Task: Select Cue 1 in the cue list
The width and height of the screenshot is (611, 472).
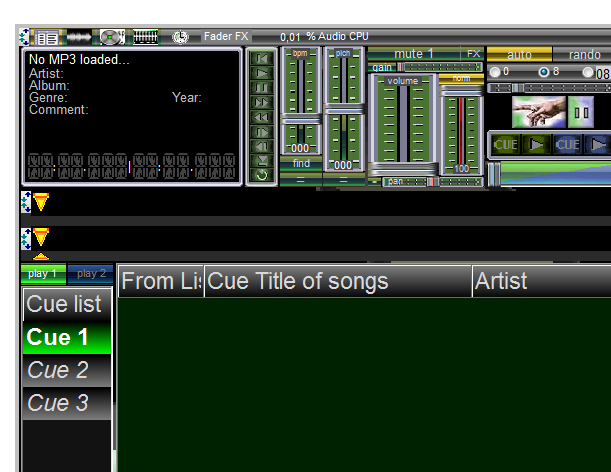Action: pyautogui.click(x=67, y=338)
